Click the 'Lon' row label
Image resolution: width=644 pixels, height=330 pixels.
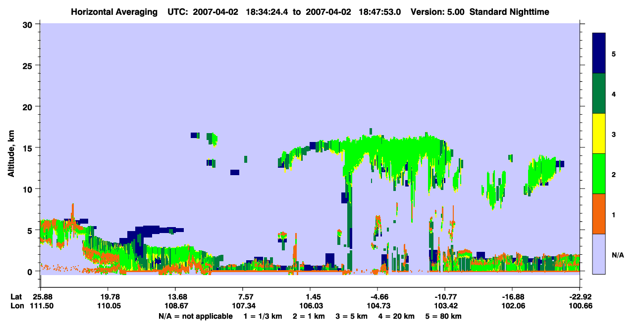coord(16,306)
